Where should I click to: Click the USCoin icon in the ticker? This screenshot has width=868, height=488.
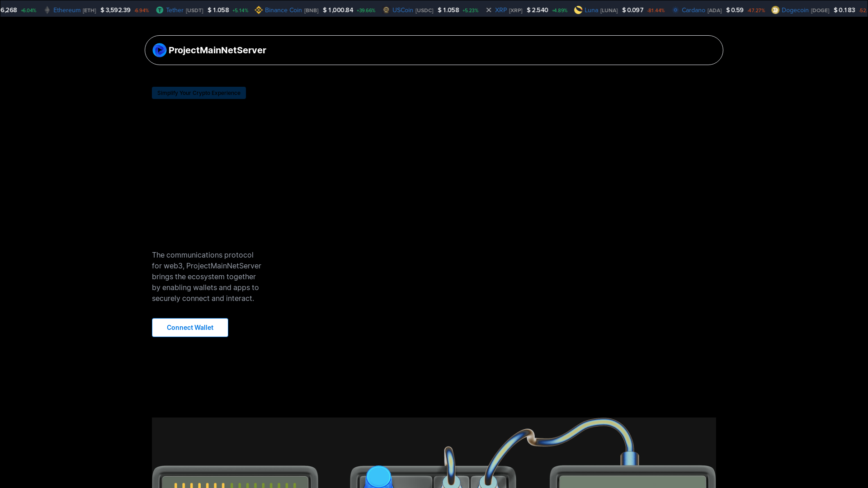point(386,10)
